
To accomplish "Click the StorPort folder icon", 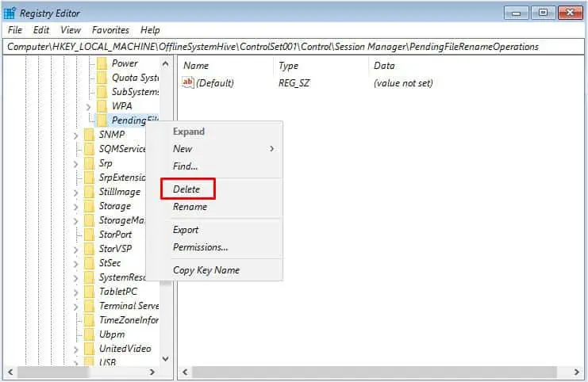I will pos(89,235).
